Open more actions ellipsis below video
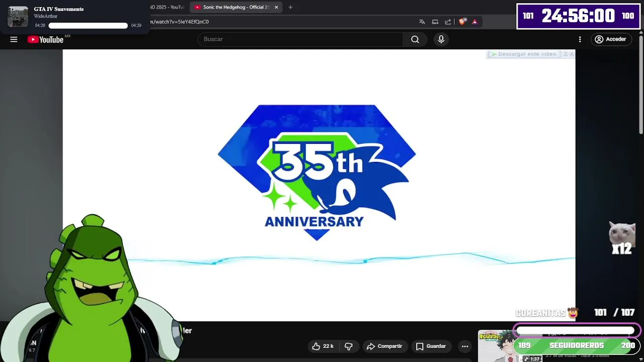This screenshot has height=362, width=644. click(465, 346)
